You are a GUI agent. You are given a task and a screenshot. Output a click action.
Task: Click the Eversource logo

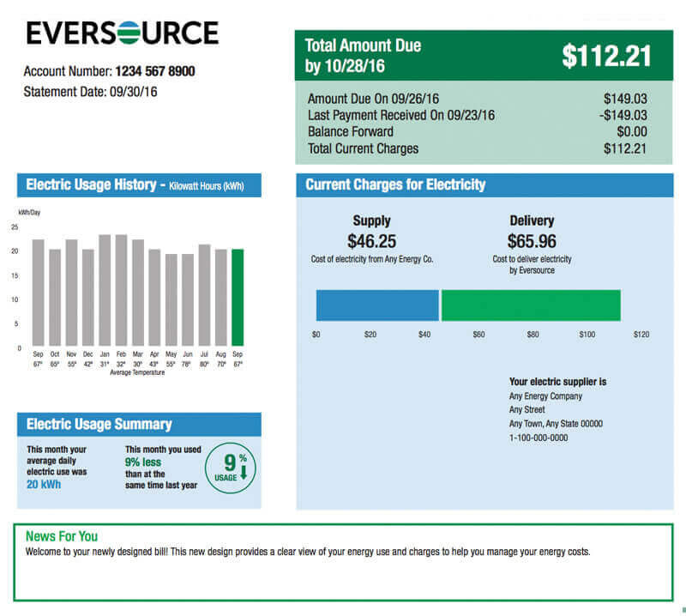point(120,33)
